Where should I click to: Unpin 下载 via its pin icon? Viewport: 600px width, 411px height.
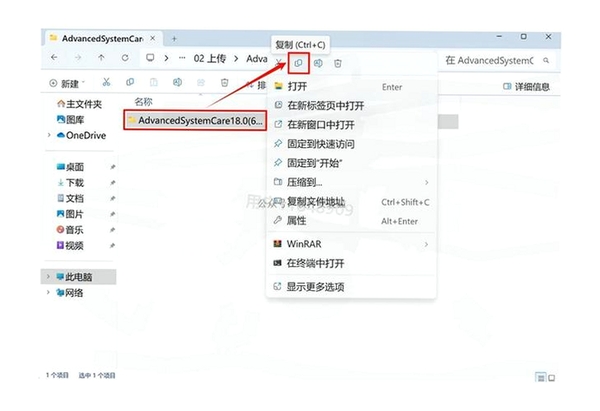(x=112, y=183)
